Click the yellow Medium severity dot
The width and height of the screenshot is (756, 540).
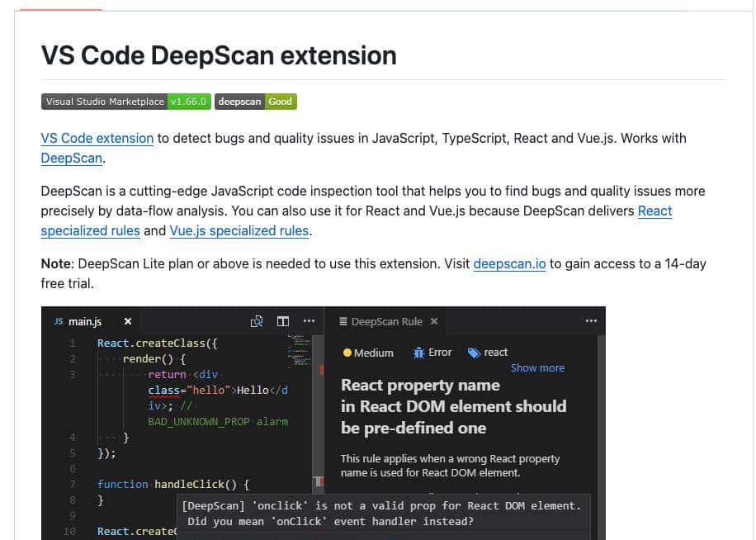pos(347,353)
